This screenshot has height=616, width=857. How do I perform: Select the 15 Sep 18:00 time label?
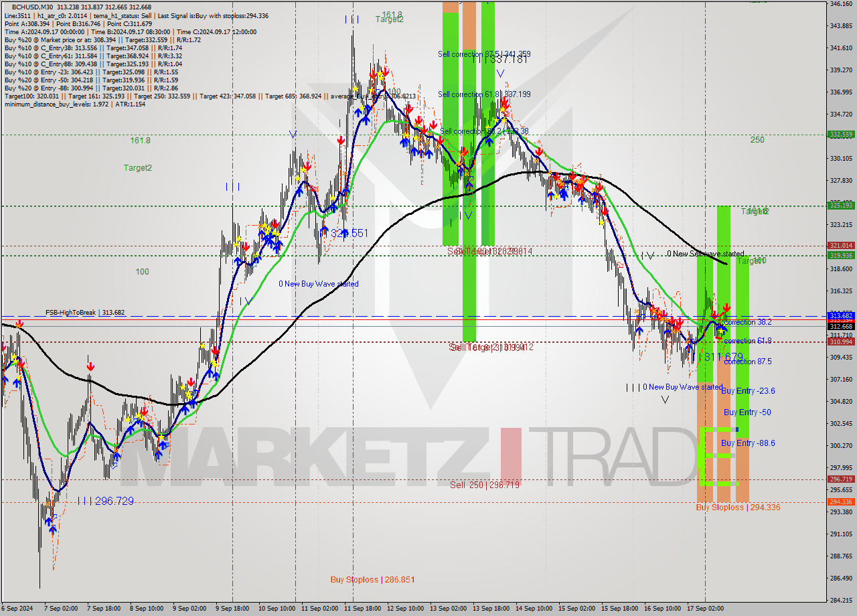(620, 609)
